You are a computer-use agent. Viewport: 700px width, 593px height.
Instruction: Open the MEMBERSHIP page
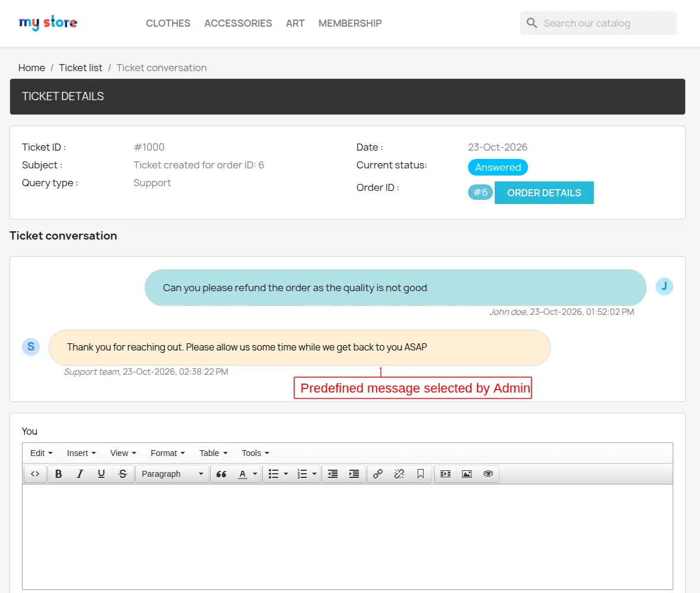point(350,23)
